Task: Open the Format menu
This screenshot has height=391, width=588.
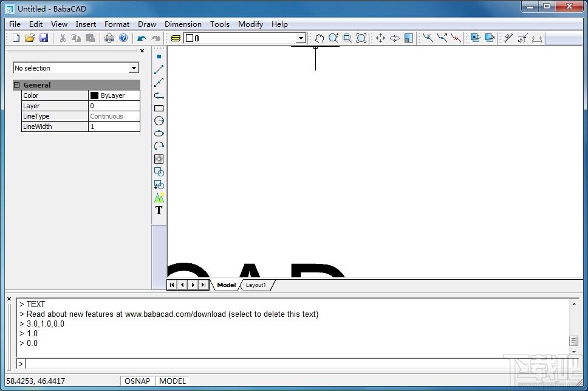Action: coord(117,24)
